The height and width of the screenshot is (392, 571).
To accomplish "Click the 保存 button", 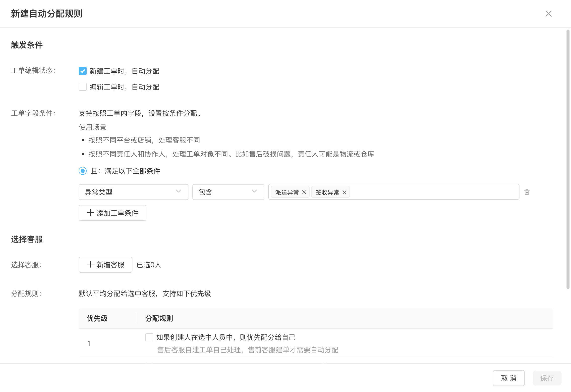I will (x=547, y=378).
